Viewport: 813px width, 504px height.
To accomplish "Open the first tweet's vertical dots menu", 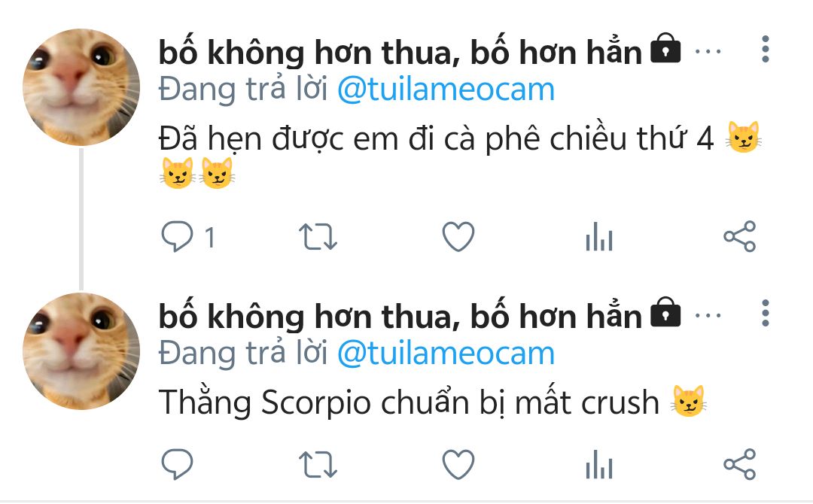I will tap(766, 50).
